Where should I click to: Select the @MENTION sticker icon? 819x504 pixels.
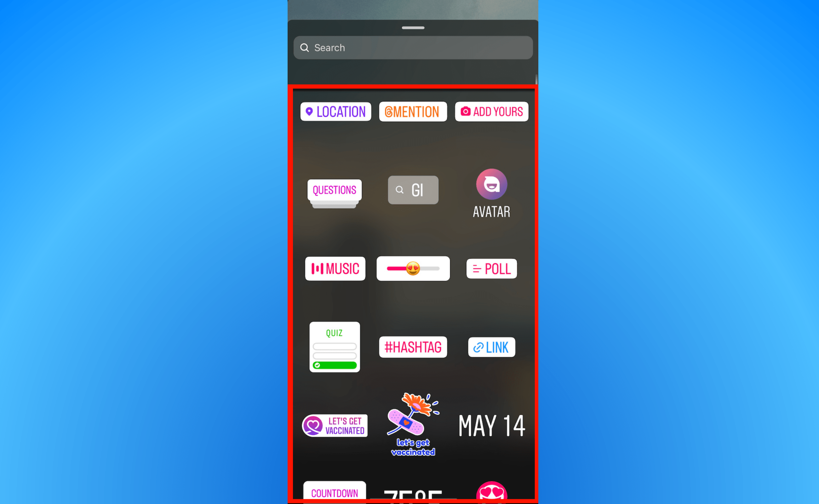coord(412,111)
